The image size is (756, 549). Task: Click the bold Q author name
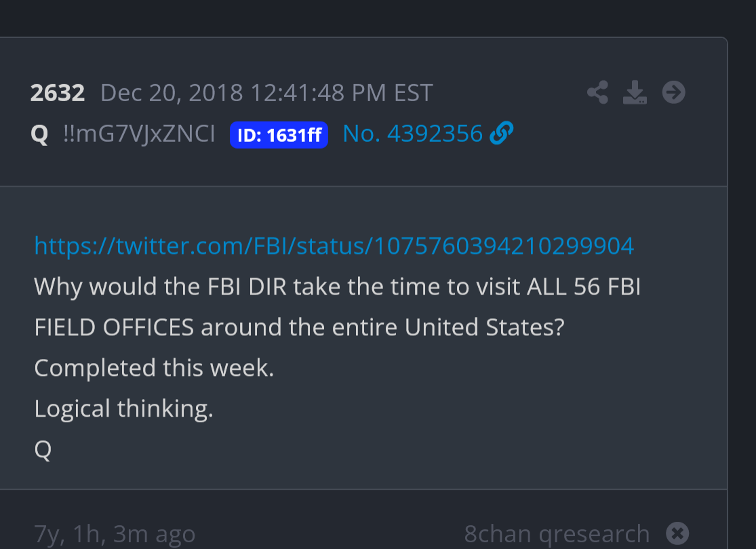coord(39,134)
